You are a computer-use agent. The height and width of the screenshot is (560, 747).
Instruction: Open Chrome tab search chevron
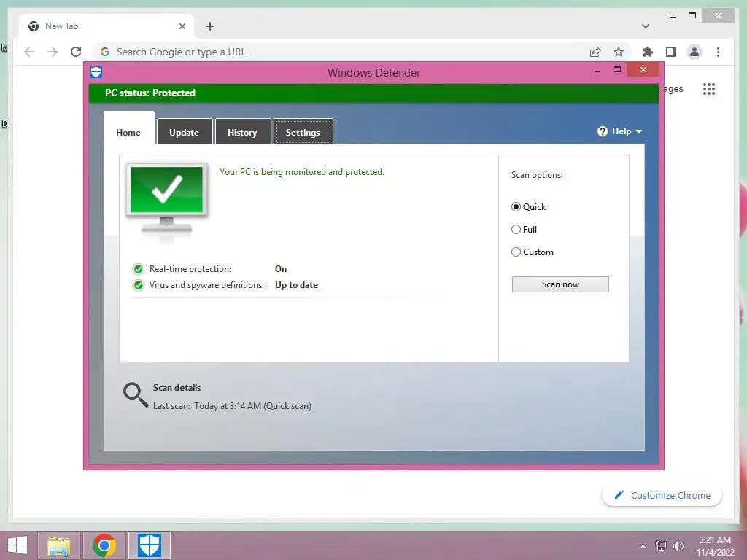tap(646, 26)
